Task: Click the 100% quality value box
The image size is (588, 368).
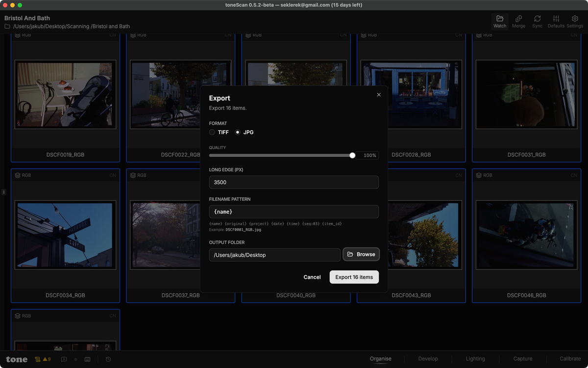Action: (367, 156)
